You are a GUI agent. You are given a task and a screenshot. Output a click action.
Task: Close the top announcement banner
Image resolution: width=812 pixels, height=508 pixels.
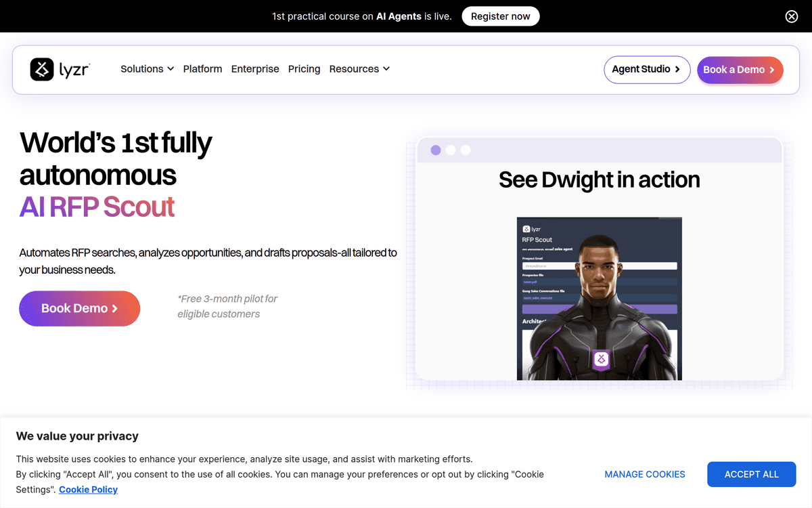pos(791,16)
